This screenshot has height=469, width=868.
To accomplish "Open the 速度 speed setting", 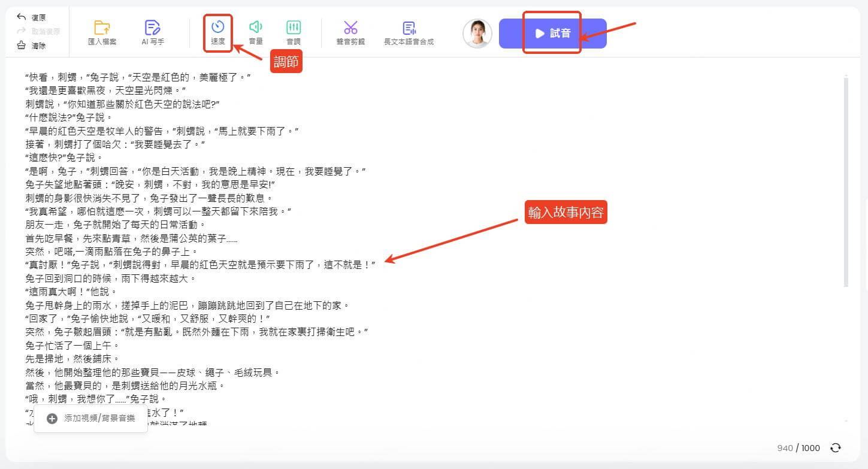I will (218, 32).
